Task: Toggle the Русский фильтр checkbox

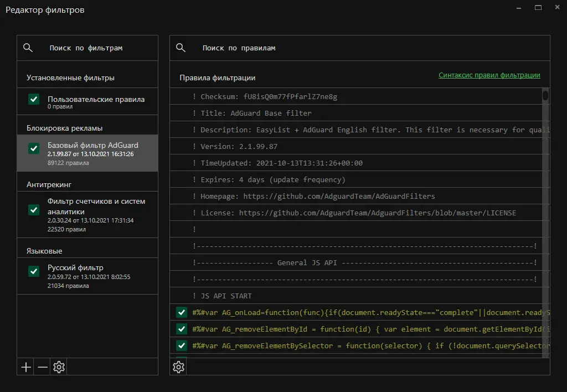Action: tap(34, 271)
